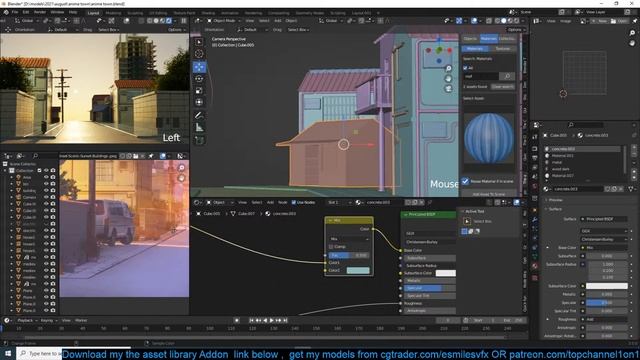This screenshot has height=360, width=640.
Task: Select concrete.003 in the material slot list
Action: tap(582, 149)
